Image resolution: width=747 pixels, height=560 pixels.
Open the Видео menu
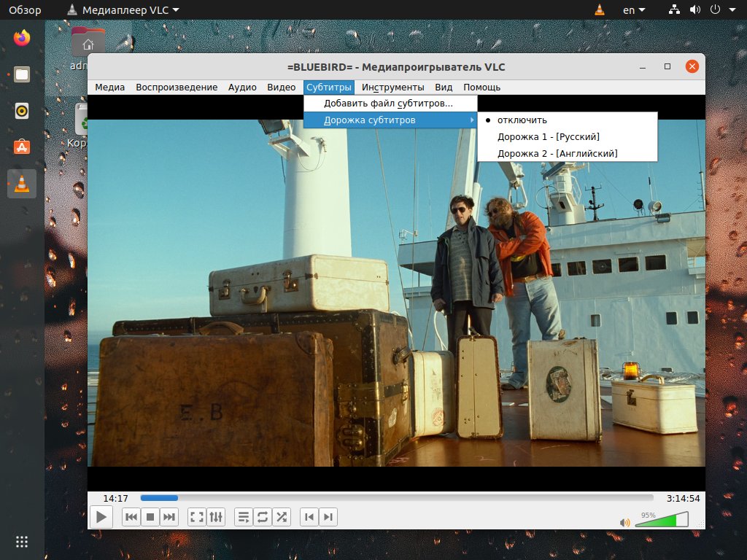(x=282, y=87)
